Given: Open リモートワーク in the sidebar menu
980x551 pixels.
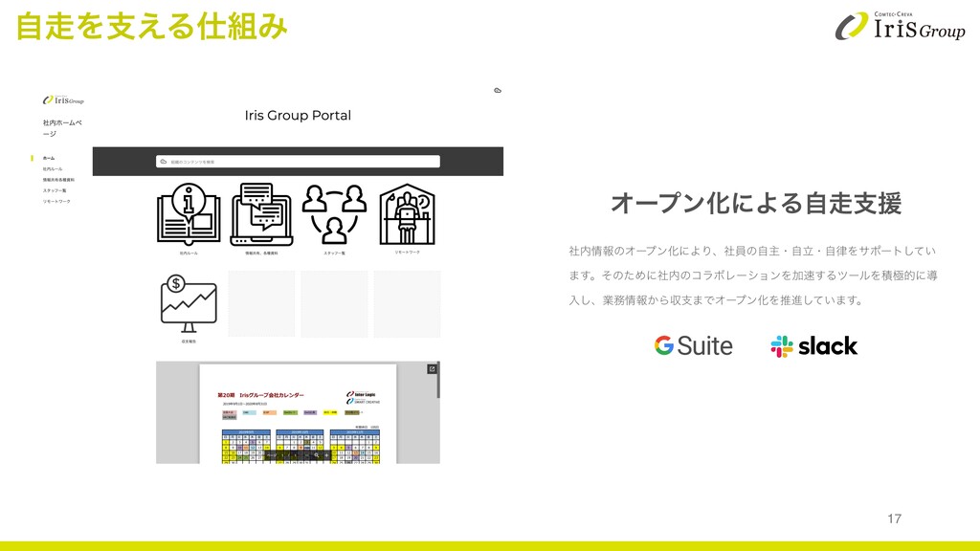Looking at the screenshot, I should coord(56,201).
